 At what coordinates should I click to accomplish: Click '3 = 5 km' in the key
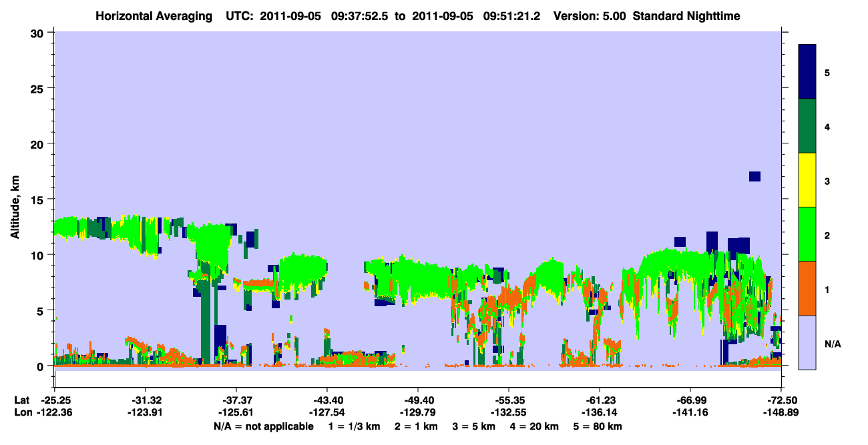coord(474,426)
